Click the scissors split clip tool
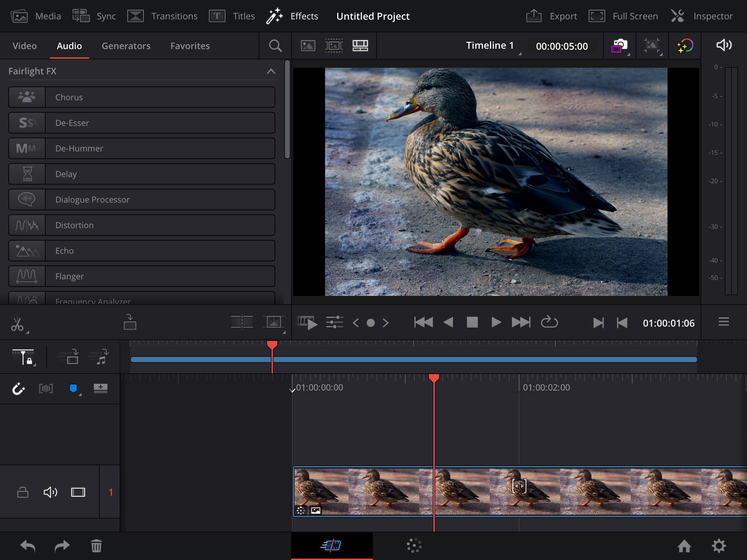 [x=17, y=323]
